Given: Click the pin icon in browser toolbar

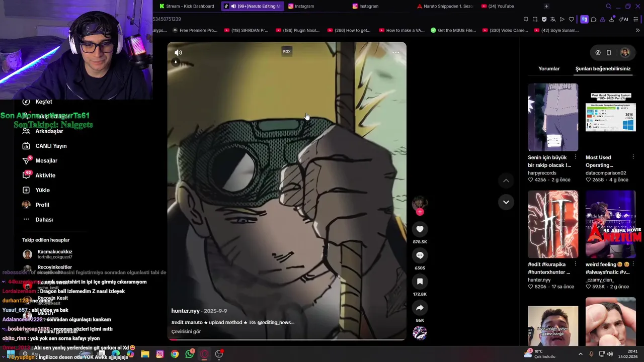Looking at the screenshot, I should (526, 19).
